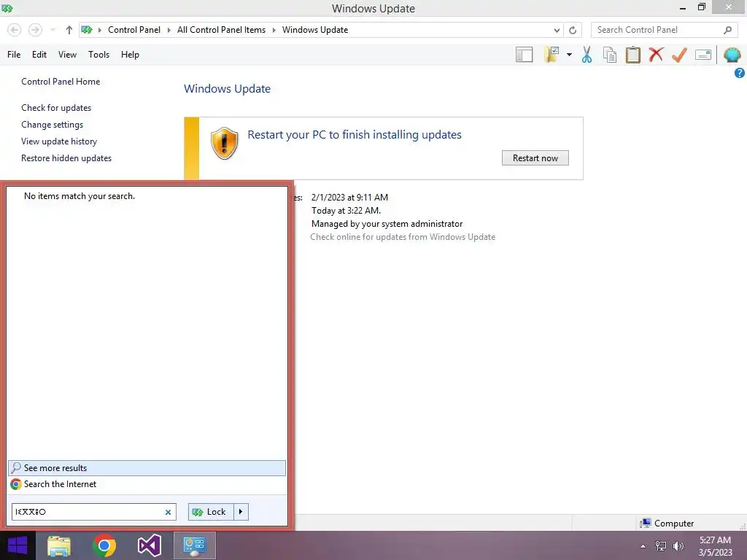Open Restore hidden updates link

[66, 158]
